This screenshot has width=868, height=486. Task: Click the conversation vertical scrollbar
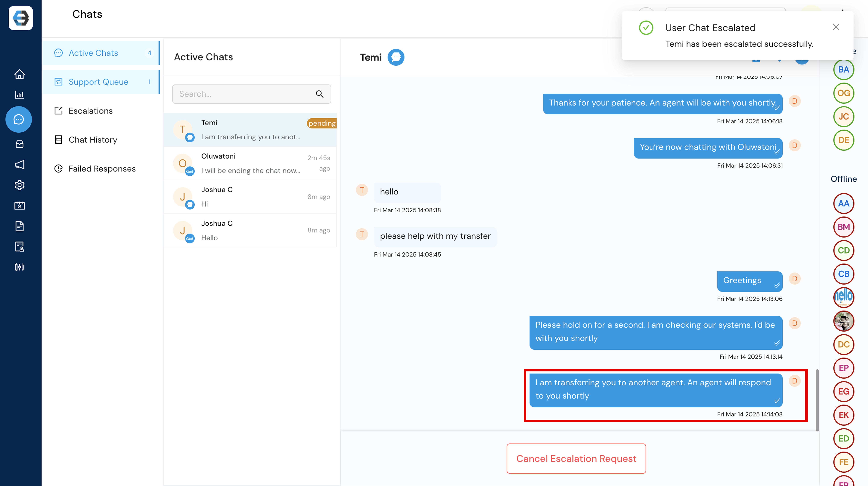(817, 400)
